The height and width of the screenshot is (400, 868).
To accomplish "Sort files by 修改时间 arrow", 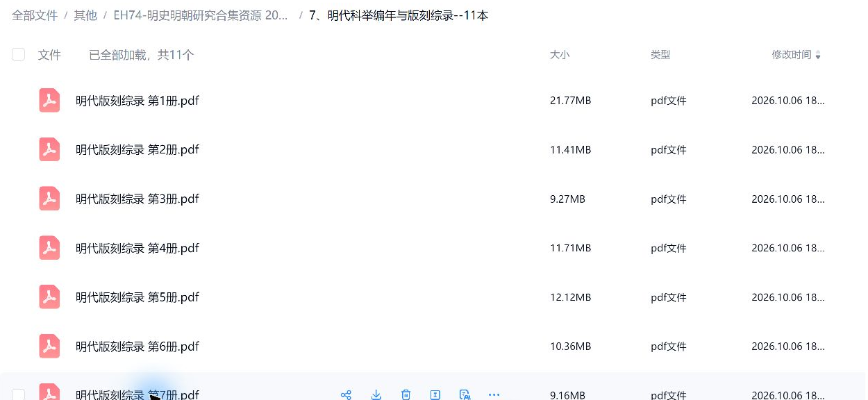I will [x=818, y=56].
